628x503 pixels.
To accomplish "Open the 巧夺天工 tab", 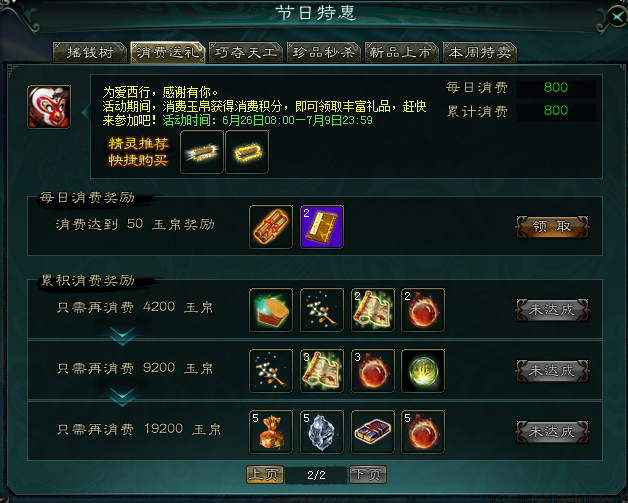I will point(246,52).
